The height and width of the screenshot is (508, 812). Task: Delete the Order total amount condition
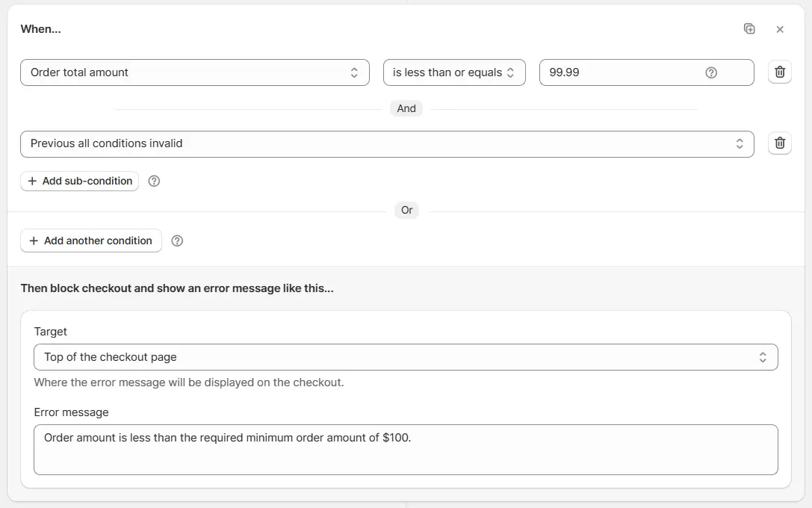[x=779, y=72]
